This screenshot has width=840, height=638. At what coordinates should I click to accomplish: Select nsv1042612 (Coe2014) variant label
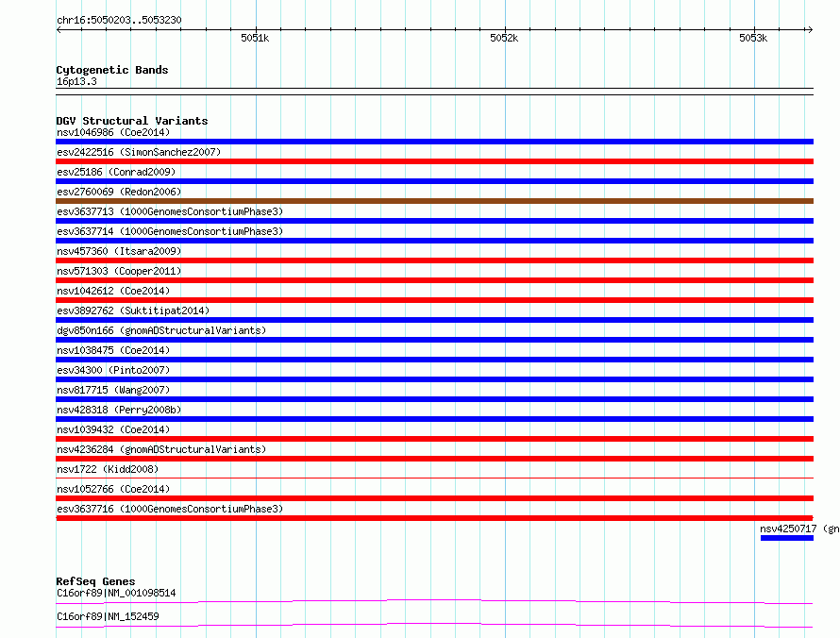coord(113,291)
